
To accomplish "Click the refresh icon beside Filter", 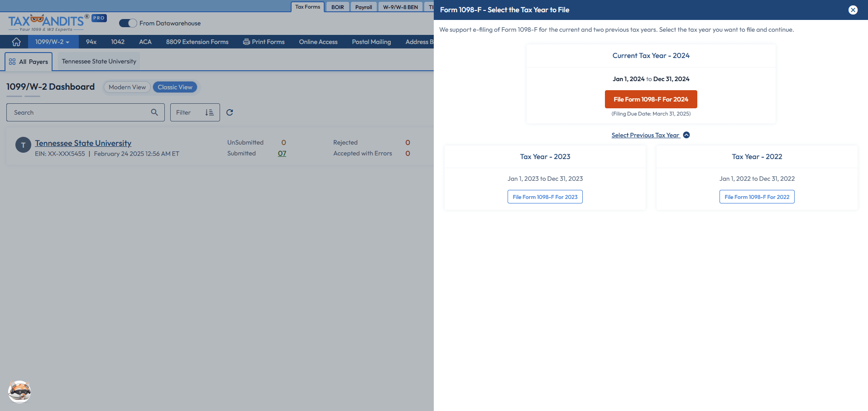I will pyautogui.click(x=230, y=112).
